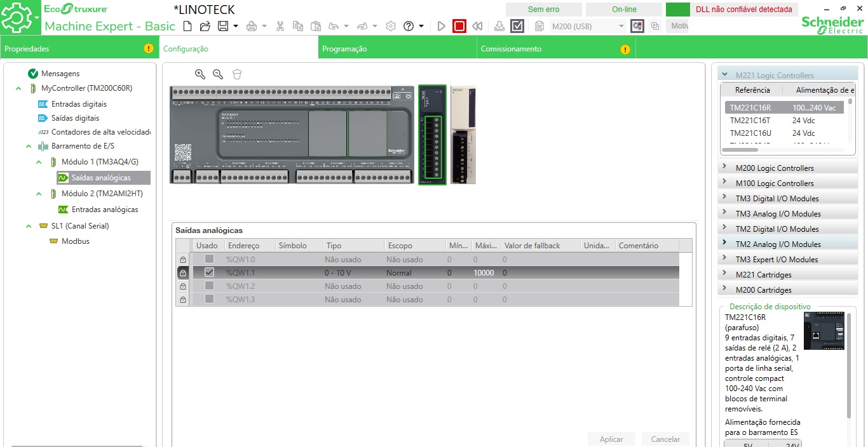Screen dimensions: 868x447
Task: Click the red Stop controller button
Action: pos(459,26)
